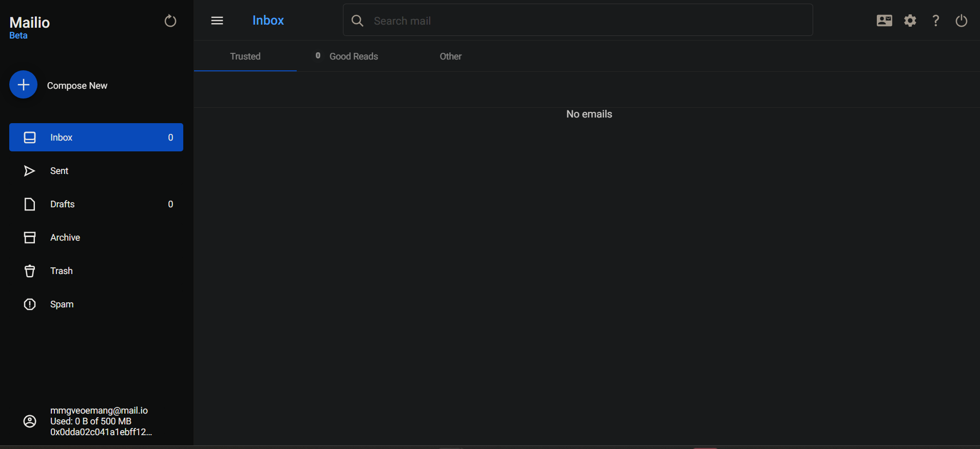Viewport: 980px width, 449px height.
Task: Click the search magnifier icon
Action: pyautogui.click(x=357, y=21)
